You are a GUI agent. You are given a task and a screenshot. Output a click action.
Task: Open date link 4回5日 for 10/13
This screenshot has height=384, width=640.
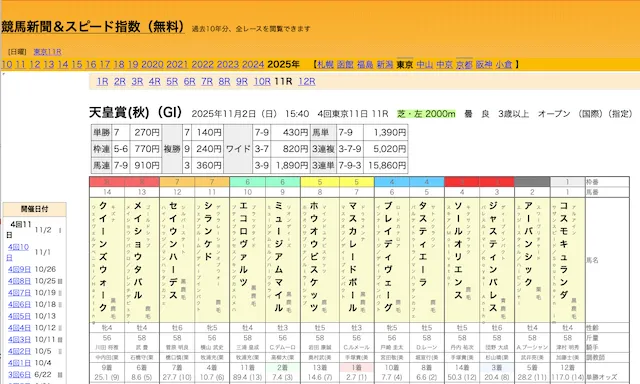(x=19, y=316)
